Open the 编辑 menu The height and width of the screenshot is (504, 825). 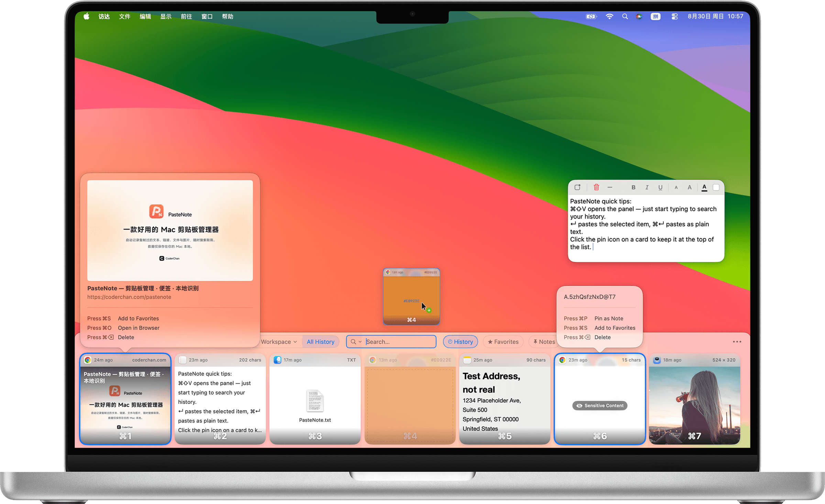point(145,17)
